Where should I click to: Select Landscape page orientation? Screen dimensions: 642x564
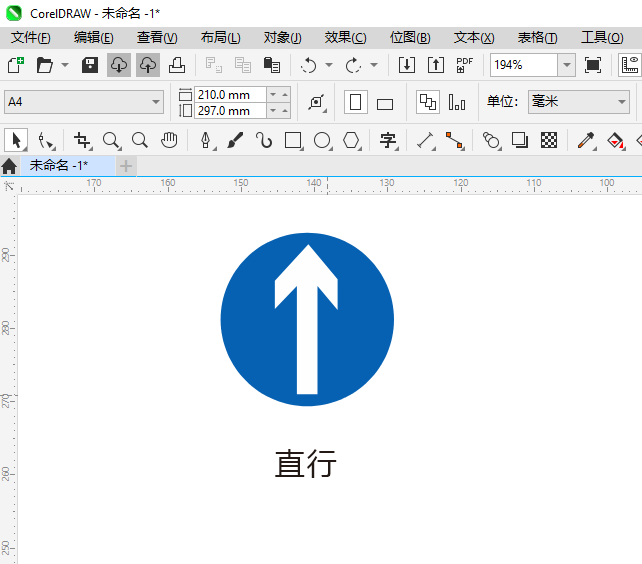tap(385, 104)
